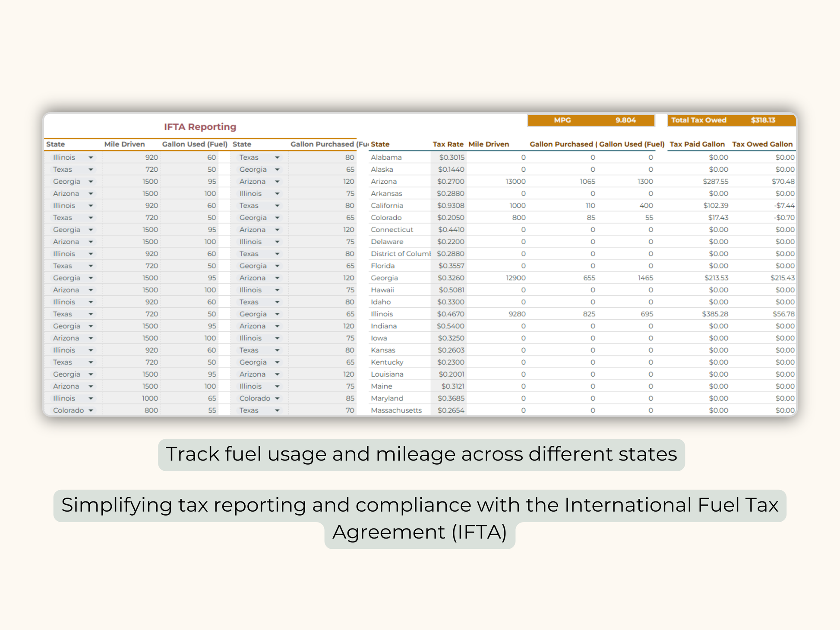Image resolution: width=840 pixels, height=630 pixels.
Task: Expand the Illinois dropdown in the 1000 miles row
Action: (91, 398)
